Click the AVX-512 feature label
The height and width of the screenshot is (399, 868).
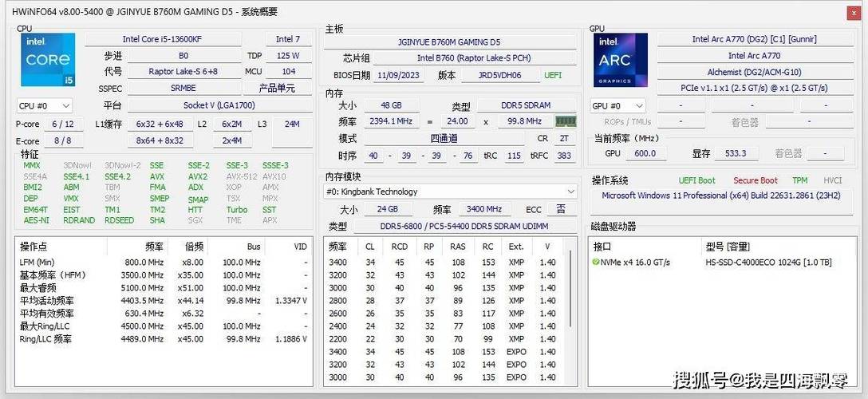click(x=242, y=176)
